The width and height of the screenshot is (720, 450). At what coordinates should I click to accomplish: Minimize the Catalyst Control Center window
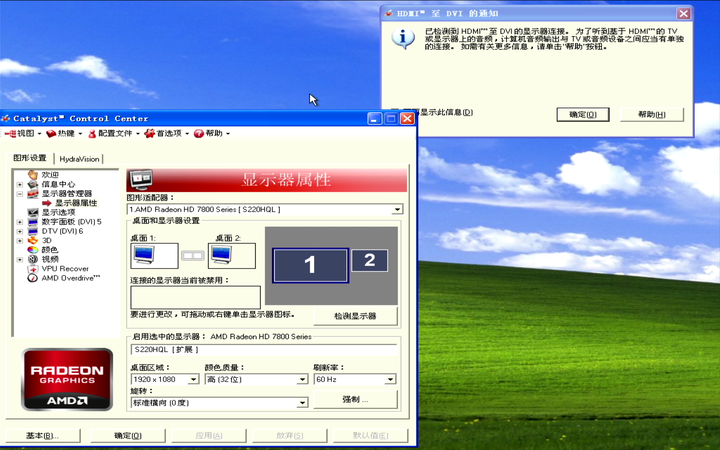375,119
